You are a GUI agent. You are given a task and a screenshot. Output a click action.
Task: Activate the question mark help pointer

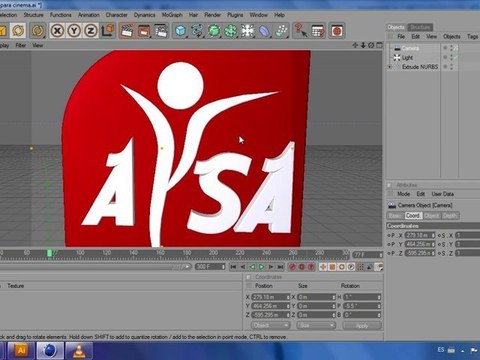pyautogui.click(x=301, y=31)
